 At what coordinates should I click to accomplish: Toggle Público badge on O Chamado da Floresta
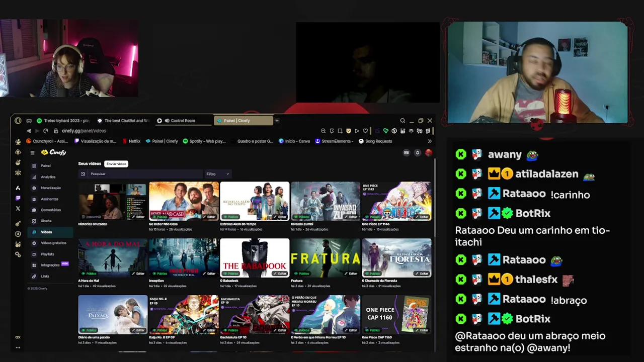pos(373,274)
